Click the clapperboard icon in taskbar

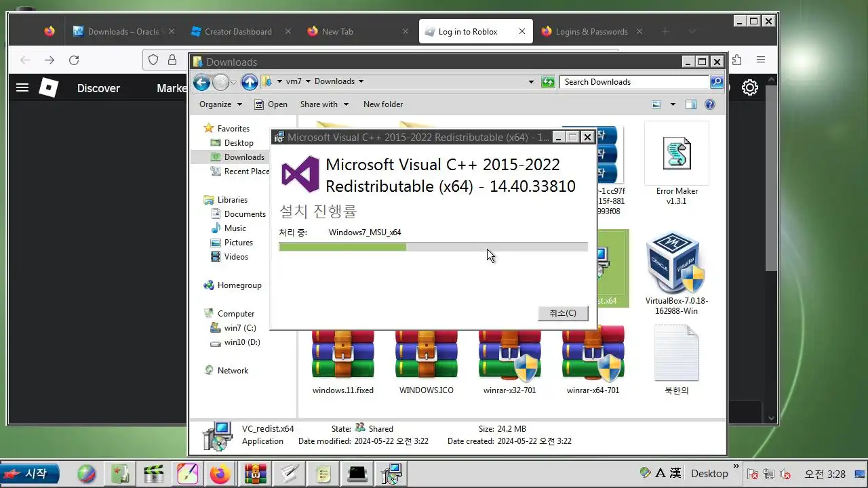[x=154, y=474]
